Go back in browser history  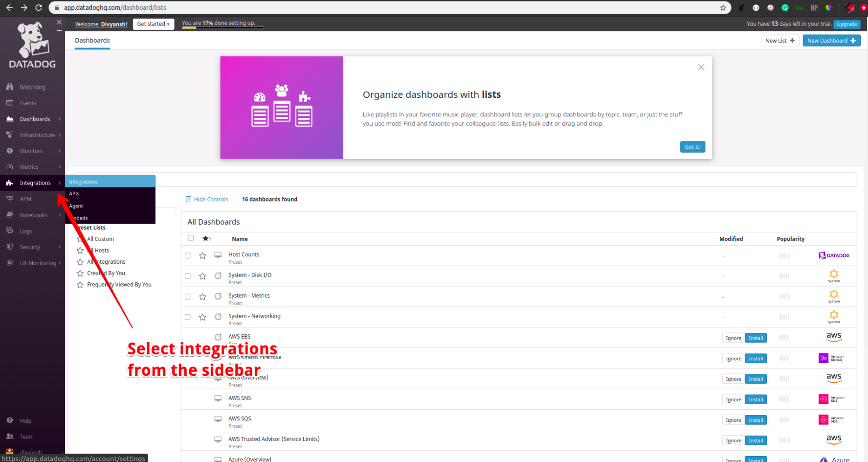coord(9,7)
